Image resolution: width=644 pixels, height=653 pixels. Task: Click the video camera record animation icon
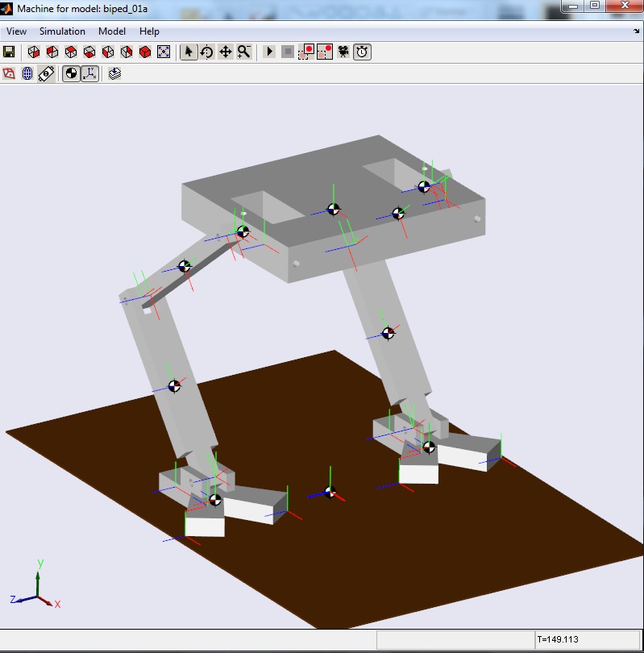click(344, 52)
